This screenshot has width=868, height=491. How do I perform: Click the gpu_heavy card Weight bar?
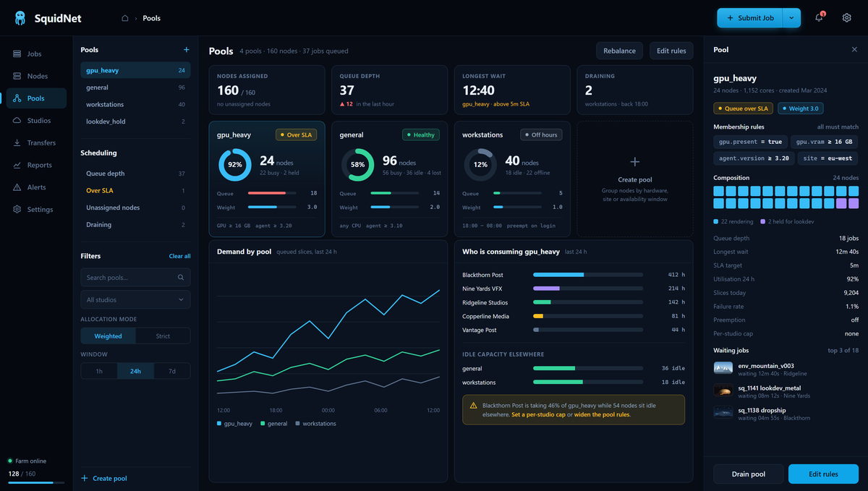(272, 207)
